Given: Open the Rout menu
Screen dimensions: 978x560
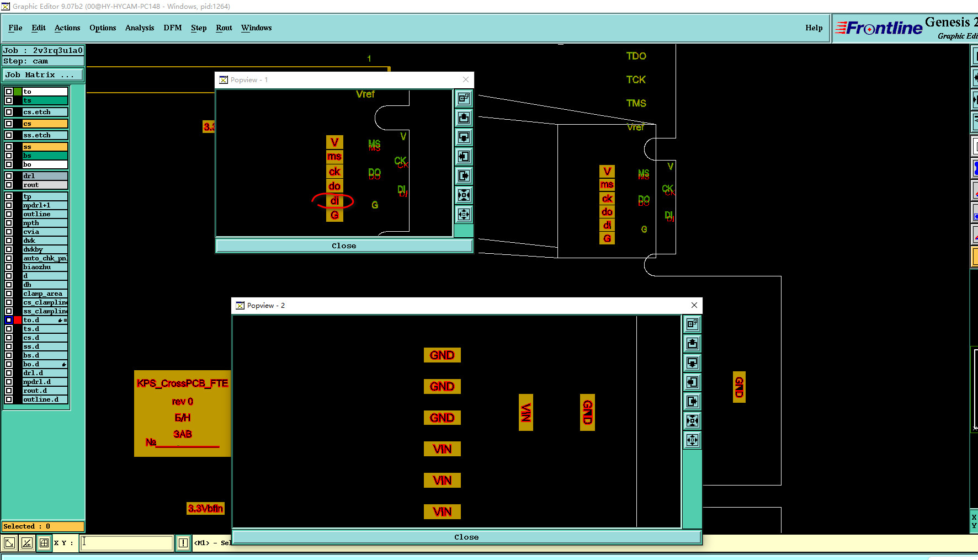Looking at the screenshot, I should coord(224,28).
